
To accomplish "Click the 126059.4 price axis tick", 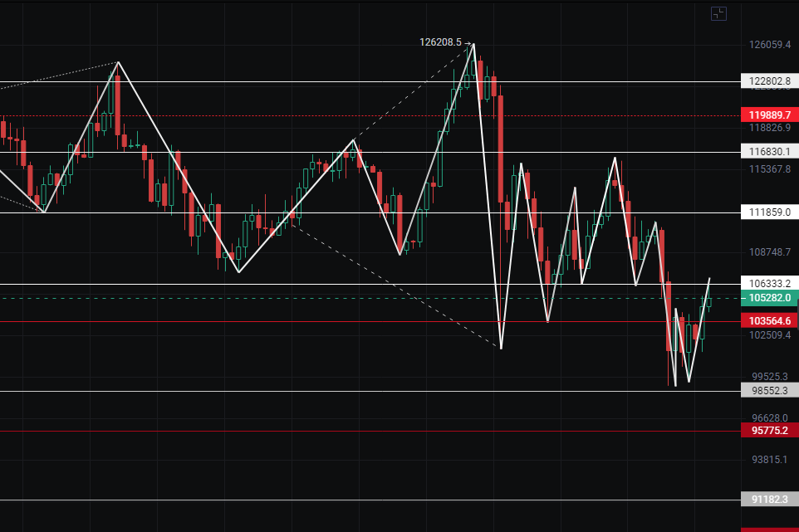I will 768,46.
